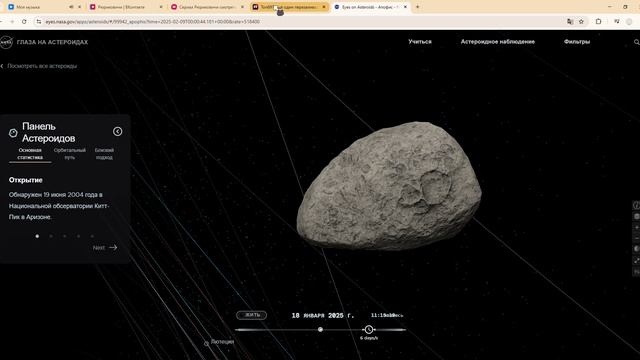Select the second carousel dot

(x=51, y=236)
